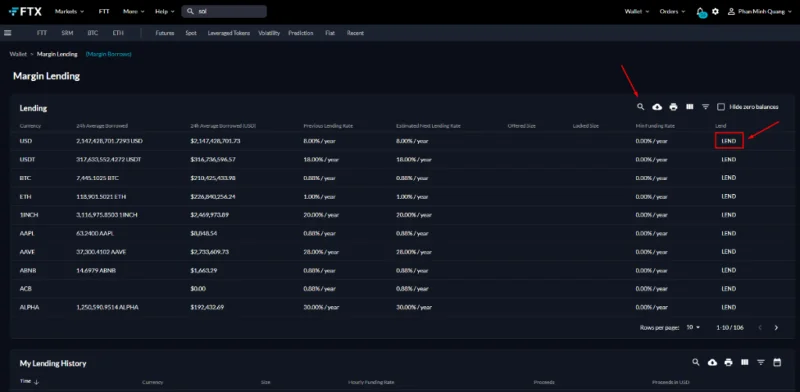Open the Wallet dropdown

(x=637, y=11)
